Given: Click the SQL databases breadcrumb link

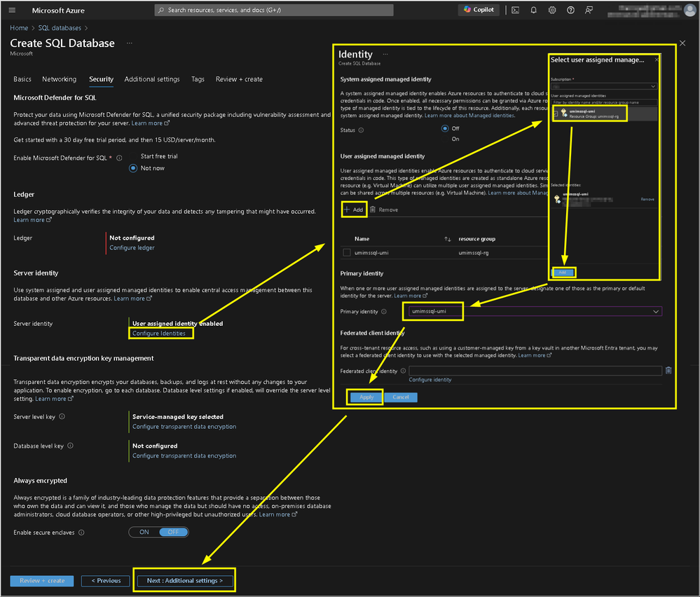Looking at the screenshot, I should pos(60,28).
